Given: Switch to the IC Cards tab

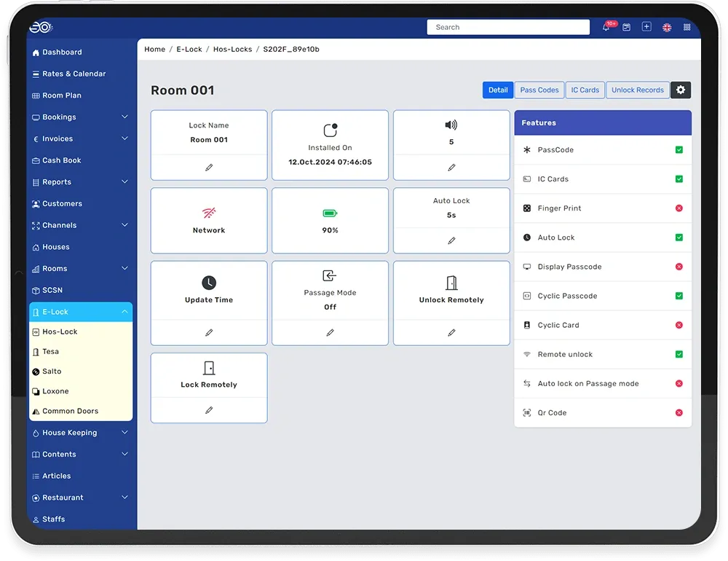Looking at the screenshot, I should (585, 90).
